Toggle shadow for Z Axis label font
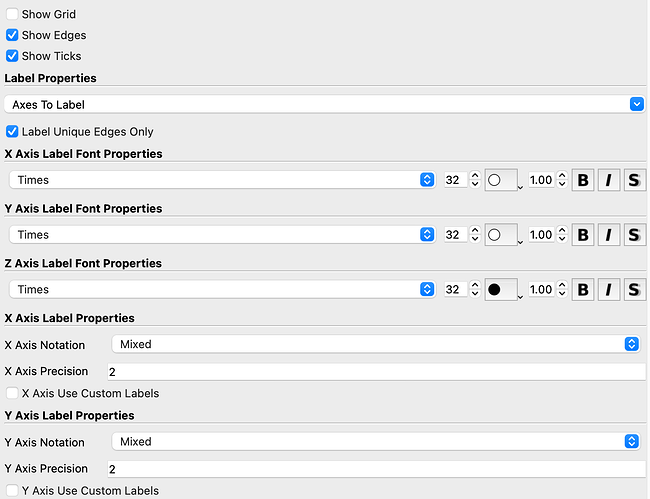 tap(634, 290)
